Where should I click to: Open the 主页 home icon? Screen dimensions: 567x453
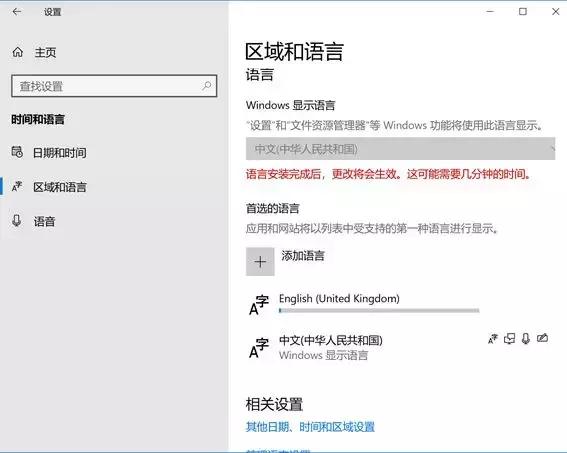coord(17,52)
